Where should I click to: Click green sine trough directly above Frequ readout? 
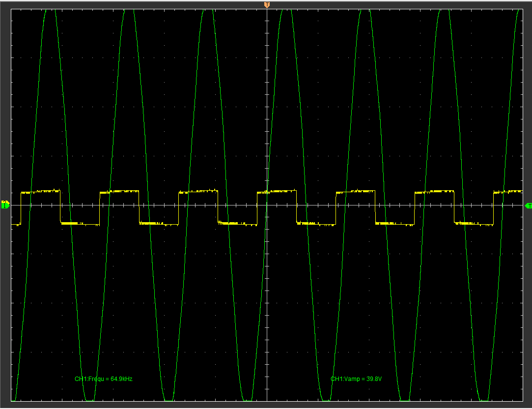[x=90, y=399]
